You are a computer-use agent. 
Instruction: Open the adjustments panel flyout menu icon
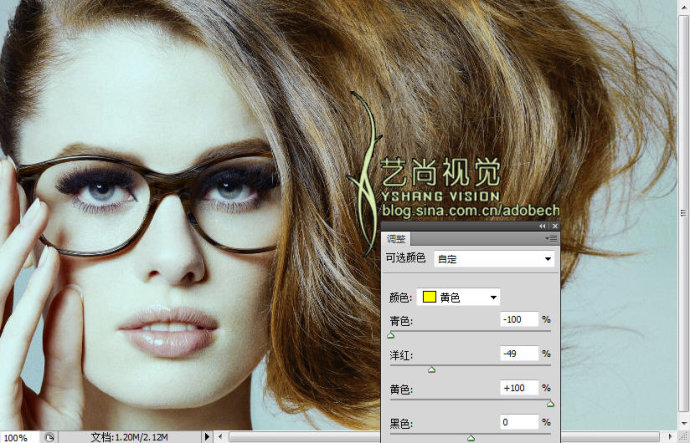click(x=551, y=238)
